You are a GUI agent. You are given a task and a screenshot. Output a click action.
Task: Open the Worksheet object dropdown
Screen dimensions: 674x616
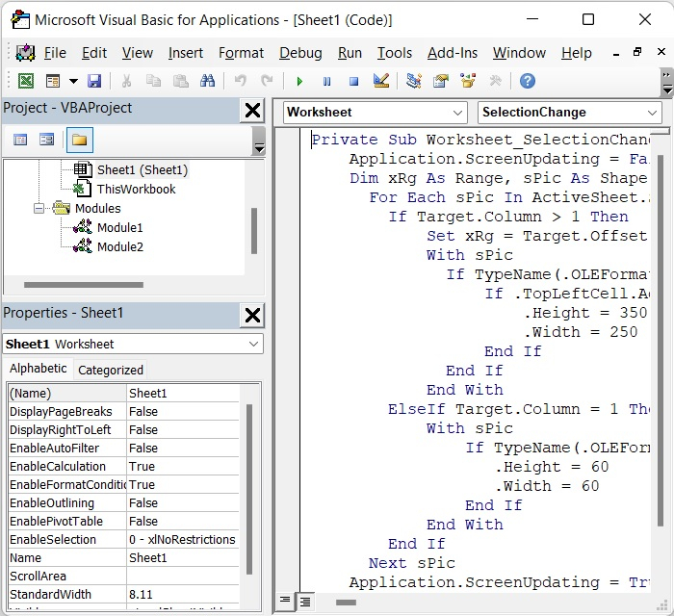[x=457, y=113]
